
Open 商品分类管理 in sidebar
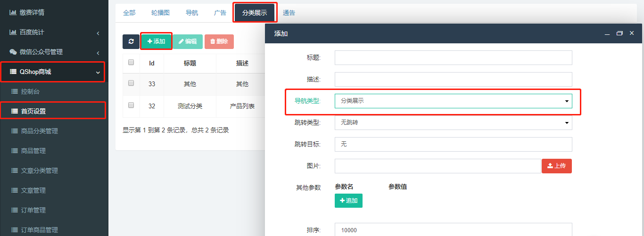(x=40, y=131)
